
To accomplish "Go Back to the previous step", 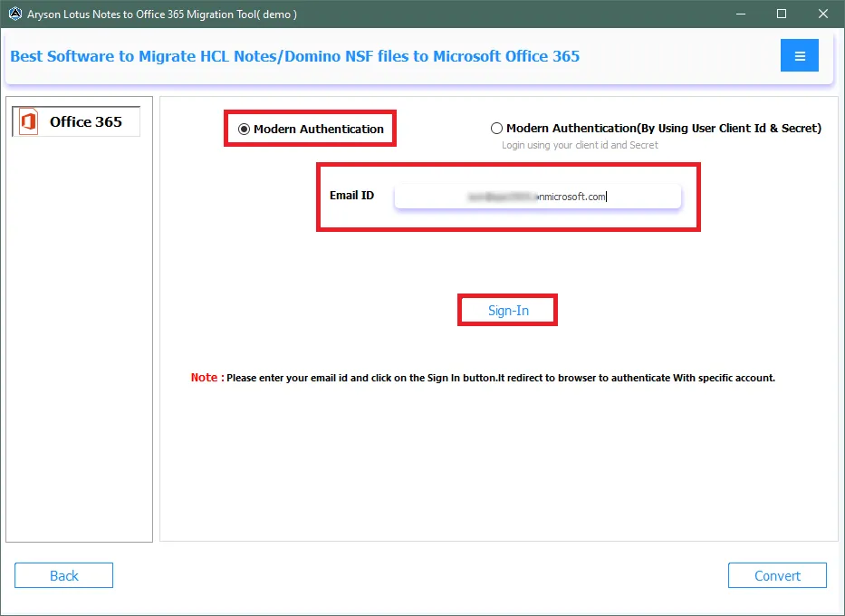I will pos(63,575).
